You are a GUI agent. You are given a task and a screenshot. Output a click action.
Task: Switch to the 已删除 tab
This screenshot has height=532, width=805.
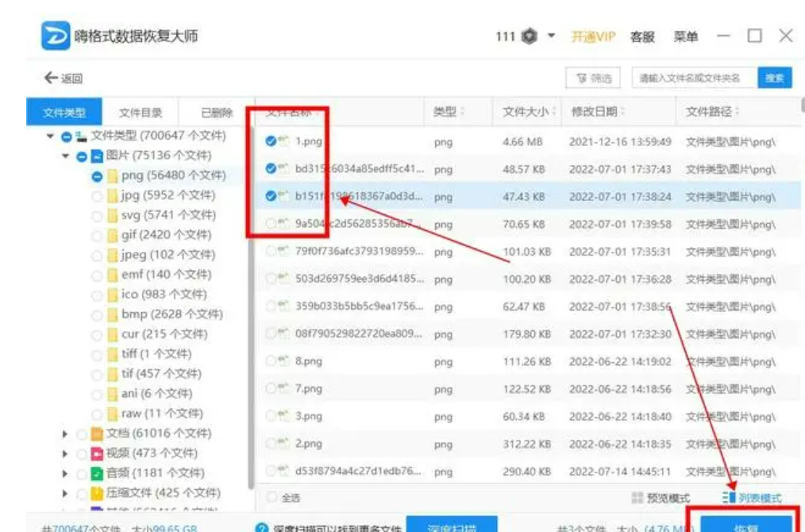216,113
